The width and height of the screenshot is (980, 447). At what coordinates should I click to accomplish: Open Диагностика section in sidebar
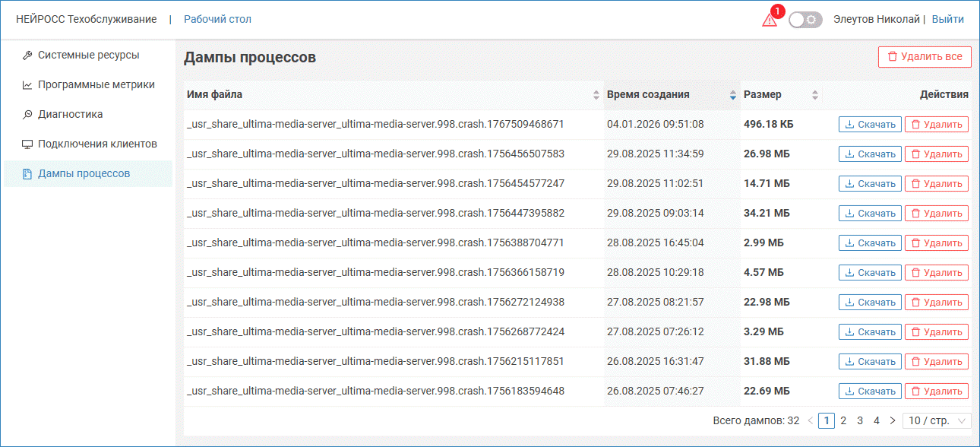coord(70,115)
